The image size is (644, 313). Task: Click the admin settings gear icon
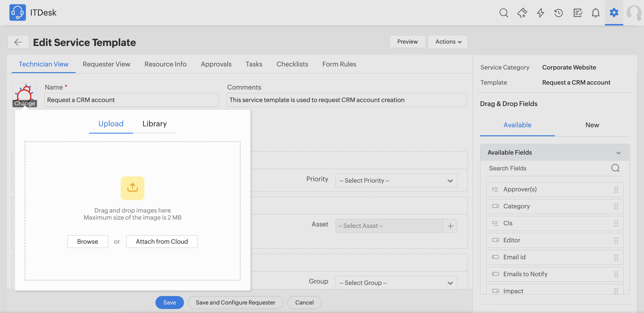pos(614,12)
